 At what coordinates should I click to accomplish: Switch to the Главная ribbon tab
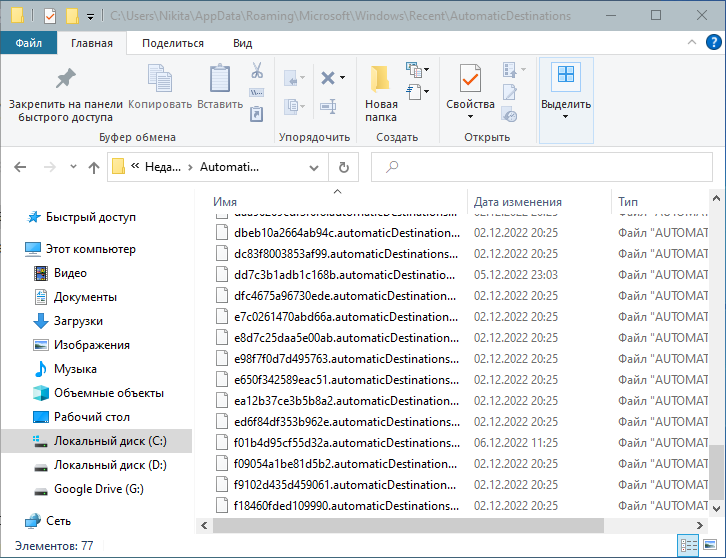tap(92, 43)
